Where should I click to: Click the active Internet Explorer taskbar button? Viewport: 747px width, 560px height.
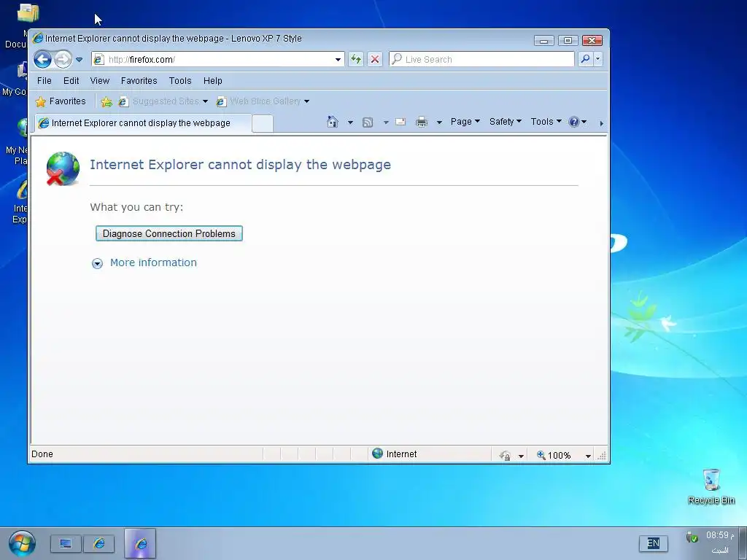click(141, 543)
